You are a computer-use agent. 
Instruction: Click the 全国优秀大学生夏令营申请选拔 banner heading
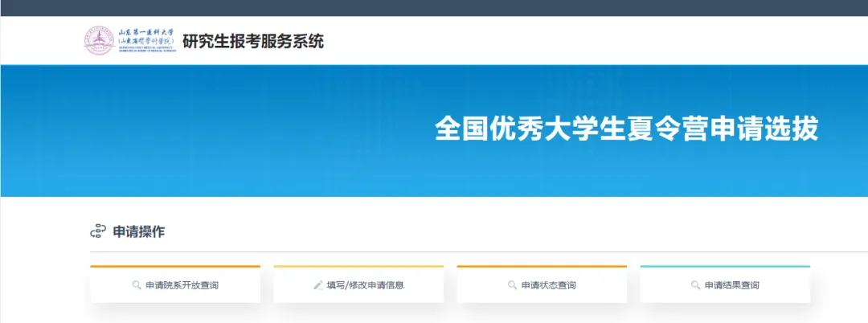click(626, 129)
